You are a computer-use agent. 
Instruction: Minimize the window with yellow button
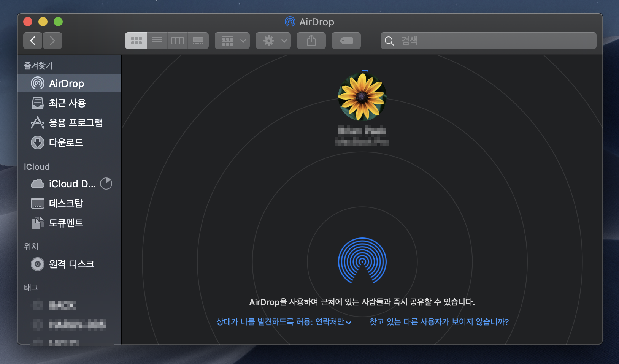pyautogui.click(x=43, y=22)
